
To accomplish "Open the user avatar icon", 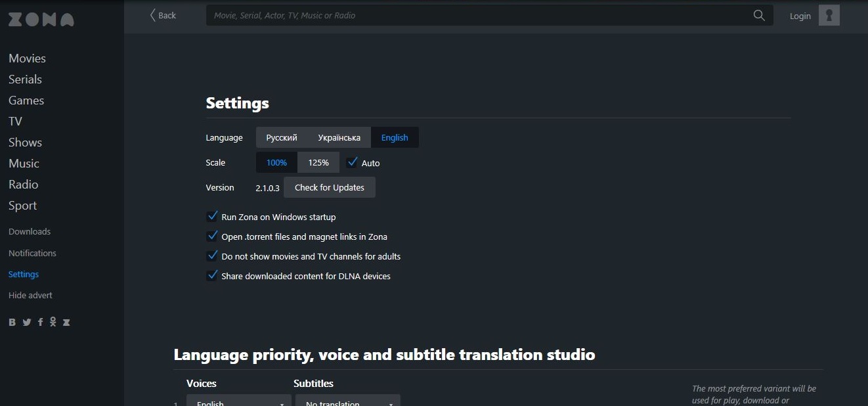I will coord(829,16).
